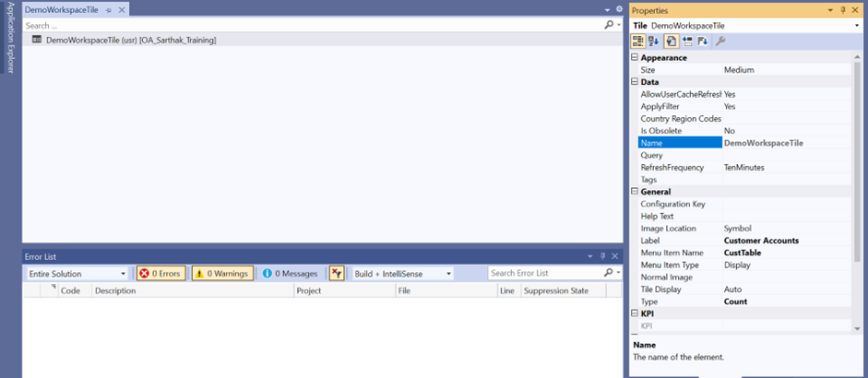Click the clear filters icon in Error List
Viewport: 868px width, 378px height.
(x=337, y=273)
